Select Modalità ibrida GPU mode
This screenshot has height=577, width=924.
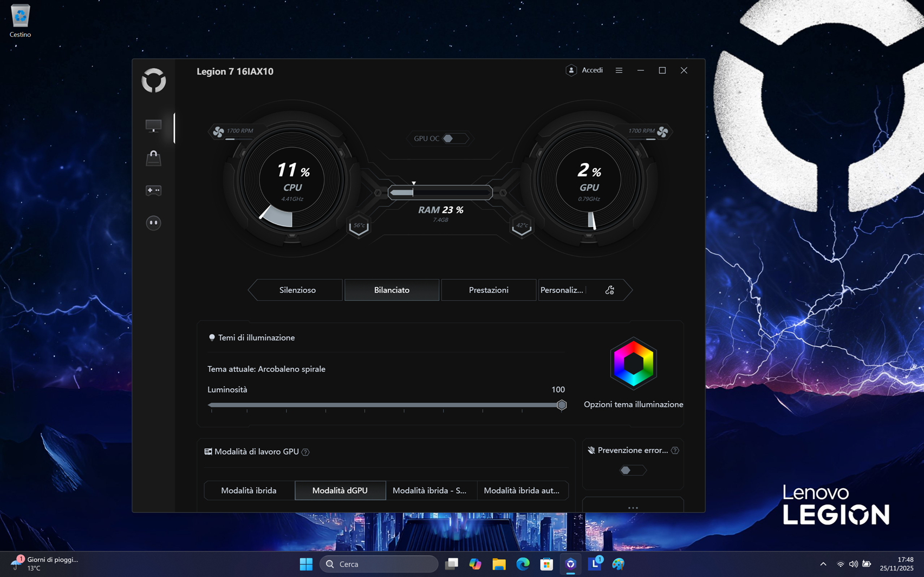tap(249, 490)
